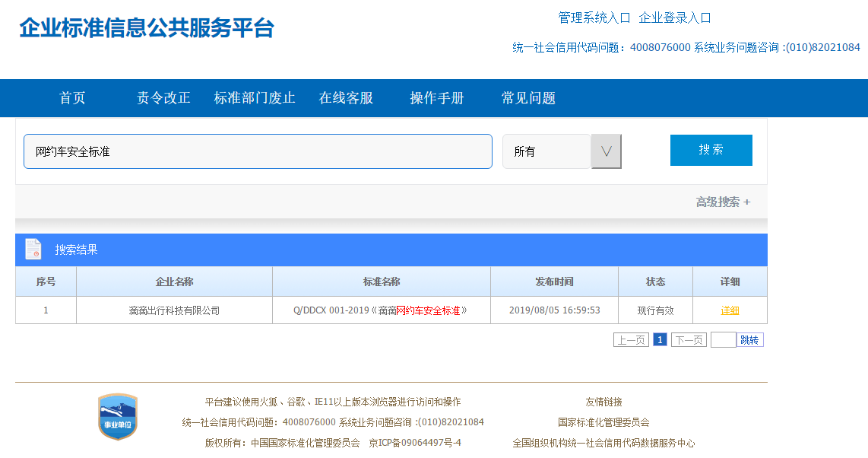Screen dimensions: 868x458
Task: Click the 事业单位 shield badge icon
Action: click(x=118, y=417)
